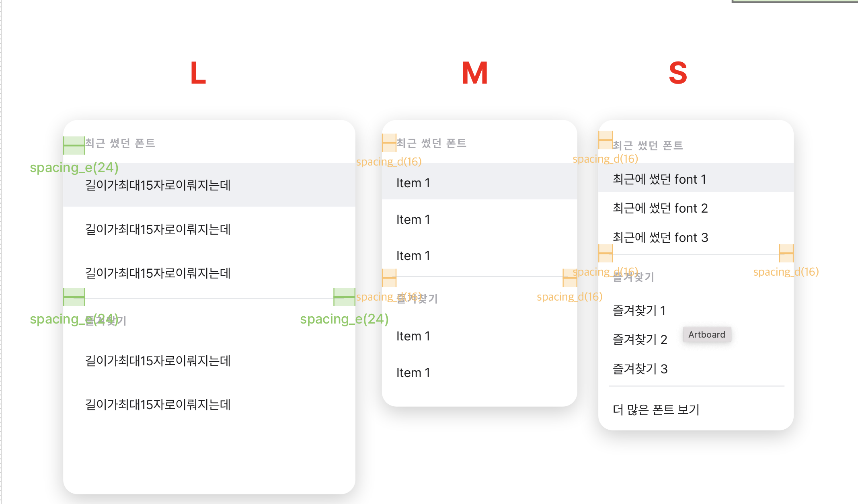Viewport: 858px width, 504px height.
Task: Pick '최근에 썼던 font 3' entry
Action: [x=696, y=238]
